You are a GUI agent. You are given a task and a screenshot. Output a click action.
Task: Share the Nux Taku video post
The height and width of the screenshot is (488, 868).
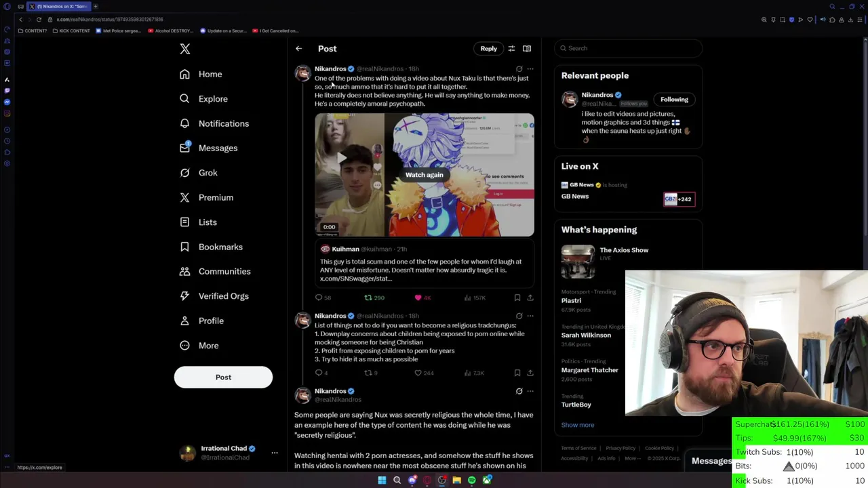530,298
